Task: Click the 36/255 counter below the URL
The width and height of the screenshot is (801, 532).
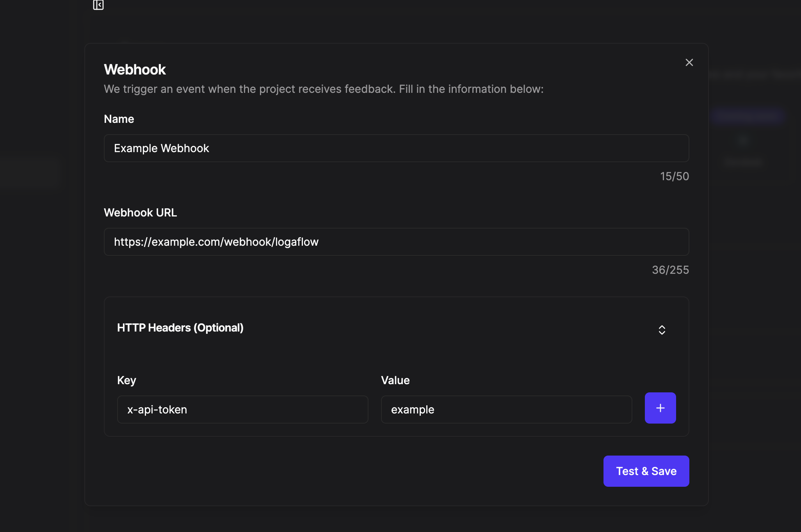Action: click(x=670, y=270)
